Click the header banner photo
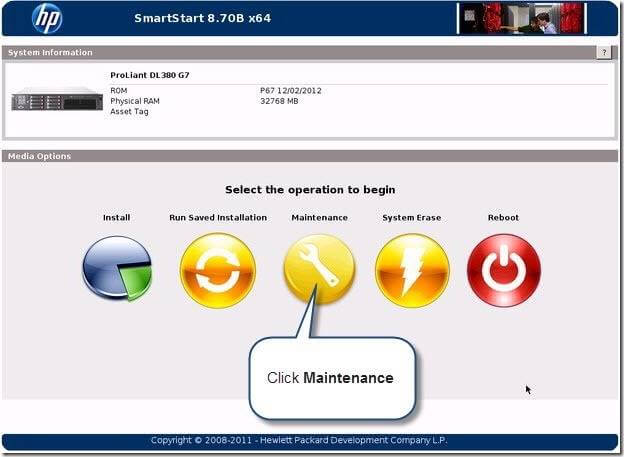This screenshot has height=457, width=624. pos(522,18)
